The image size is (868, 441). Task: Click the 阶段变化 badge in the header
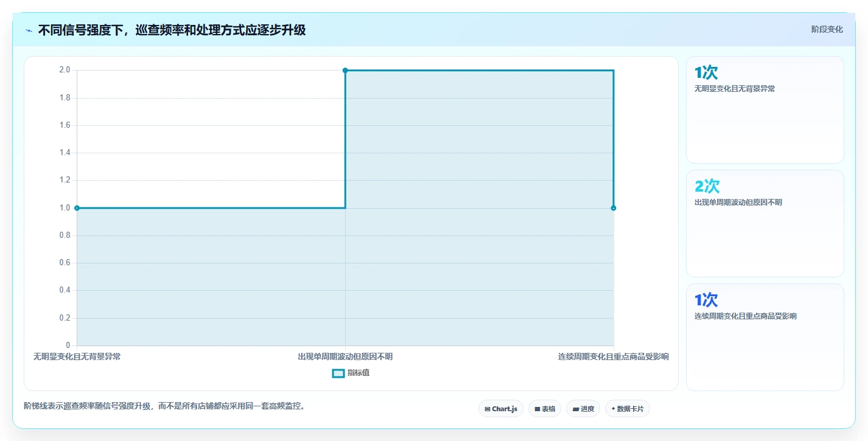[x=827, y=29]
